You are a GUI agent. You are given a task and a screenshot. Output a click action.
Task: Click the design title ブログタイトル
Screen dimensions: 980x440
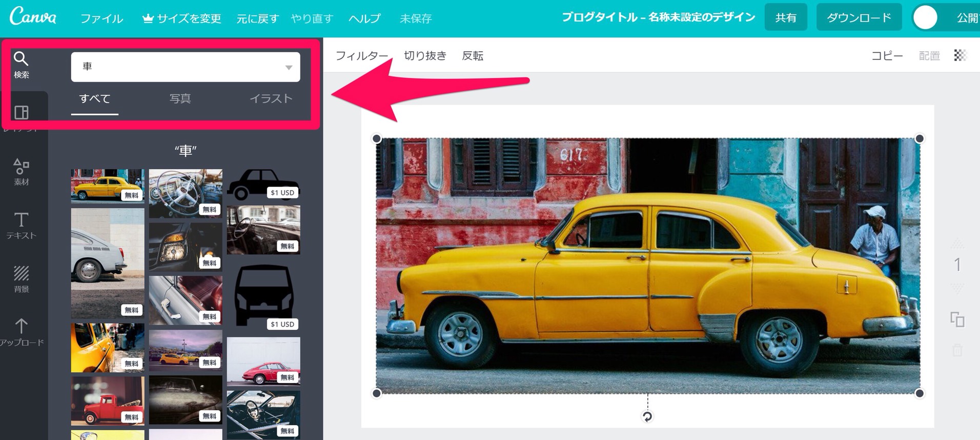658,17
